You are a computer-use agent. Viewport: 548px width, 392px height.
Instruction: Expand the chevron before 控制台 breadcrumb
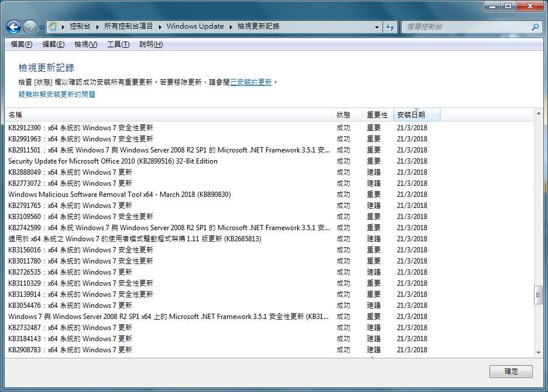pyautogui.click(x=63, y=26)
